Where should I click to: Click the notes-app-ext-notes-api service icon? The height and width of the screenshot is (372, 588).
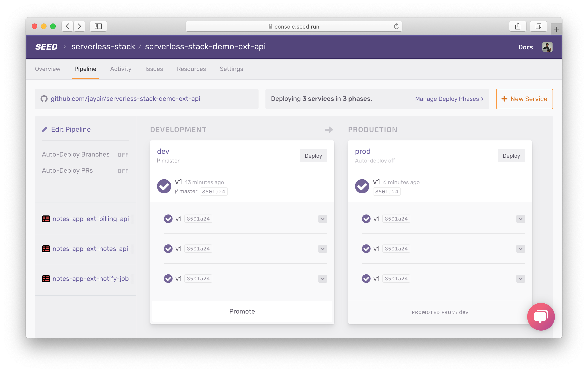pyautogui.click(x=45, y=249)
